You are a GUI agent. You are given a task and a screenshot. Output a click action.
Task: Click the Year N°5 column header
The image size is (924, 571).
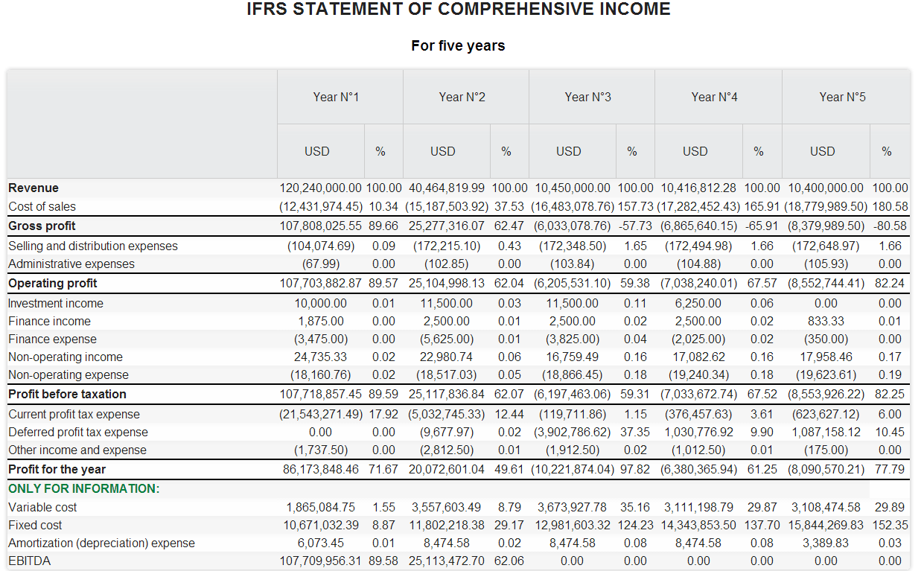(x=843, y=97)
